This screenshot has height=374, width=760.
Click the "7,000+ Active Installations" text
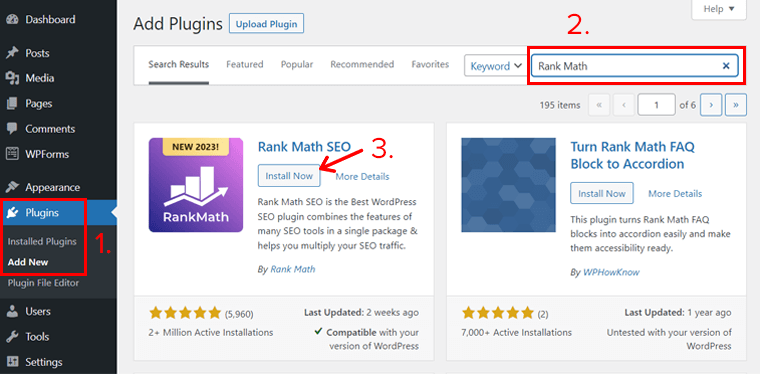click(517, 332)
